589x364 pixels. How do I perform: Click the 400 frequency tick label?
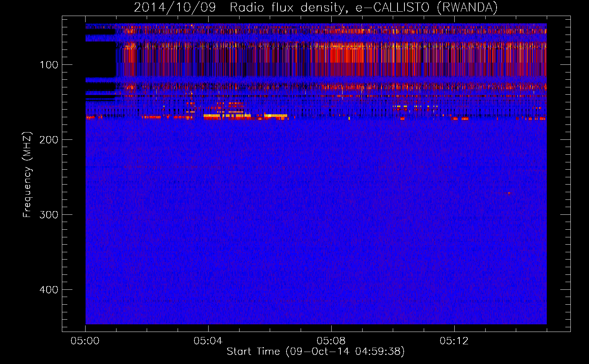[49, 290]
